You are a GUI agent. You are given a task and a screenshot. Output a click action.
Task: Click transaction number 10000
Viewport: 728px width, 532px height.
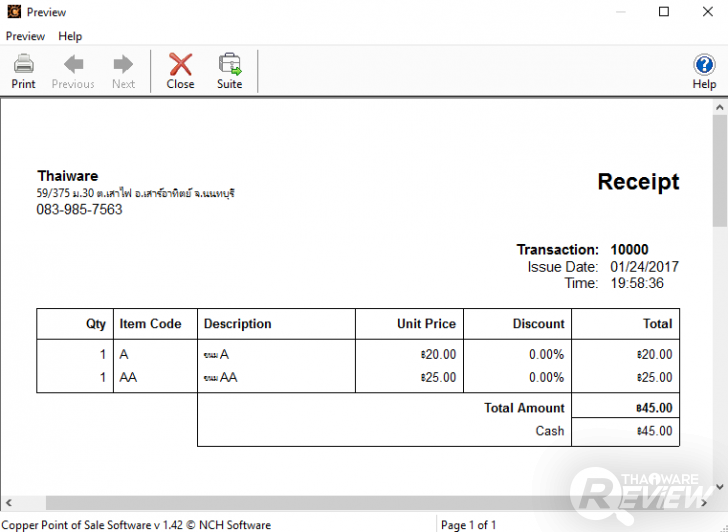629,250
